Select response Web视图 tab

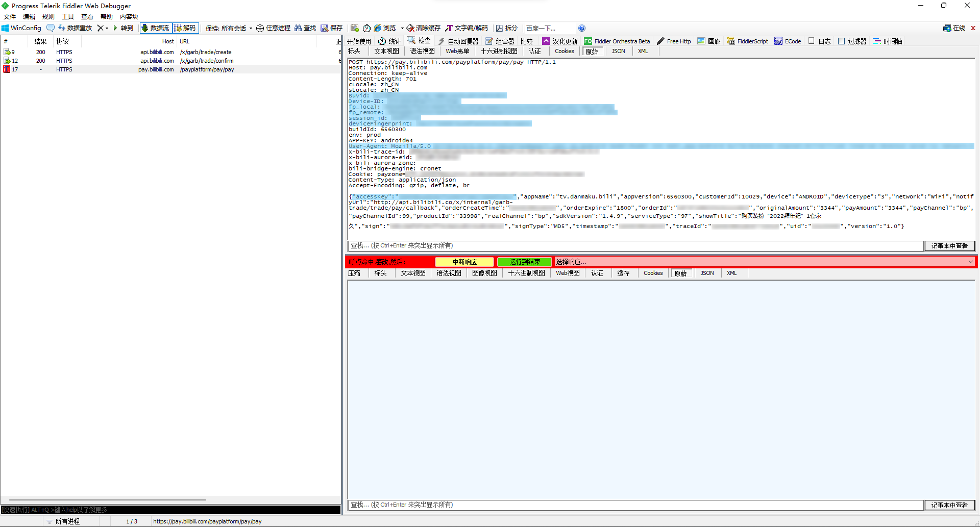[x=568, y=273]
